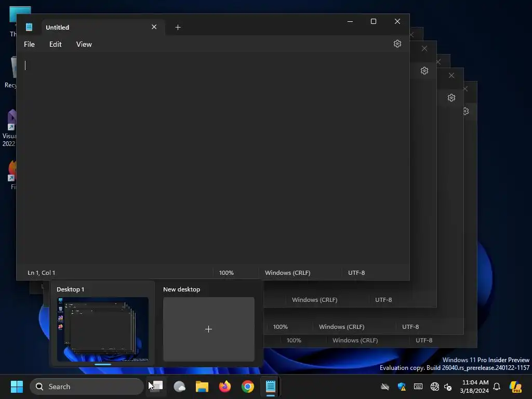This screenshot has height=399, width=532.
Task: Launch Firefox from the taskbar
Action: click(225, 387)
